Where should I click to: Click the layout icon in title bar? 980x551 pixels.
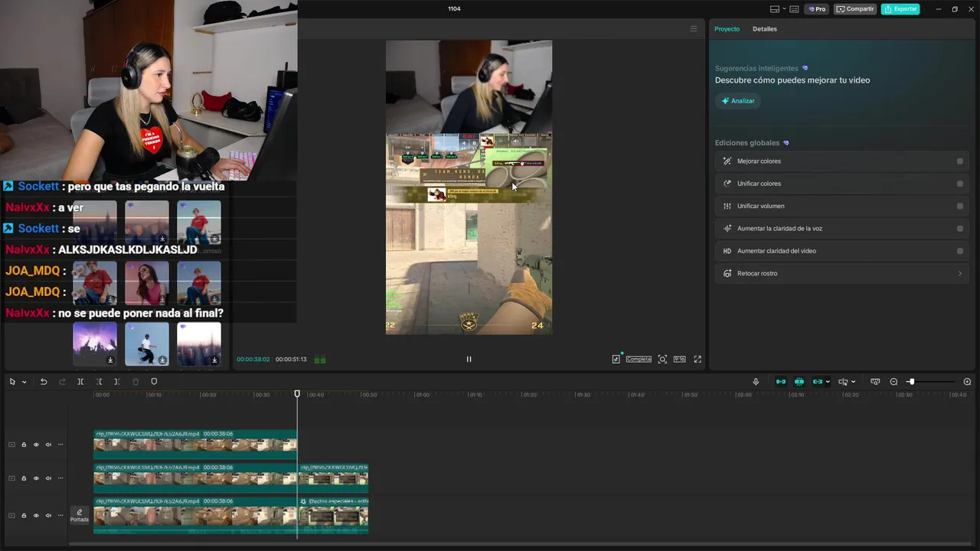pos(775,9)
